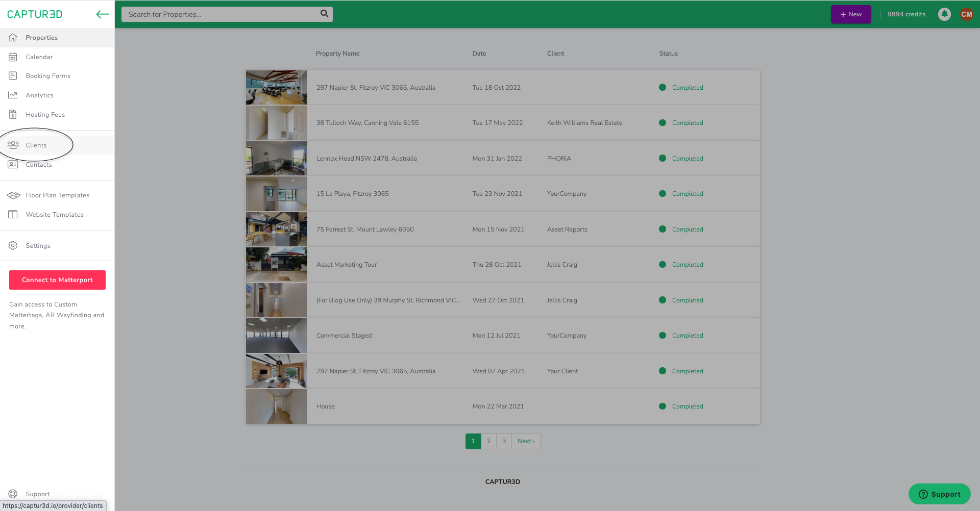Image resolution: width=980 pixels, height=511 pixels.
Task: Click the Booking Forms icon
Action: [x=13, y=75]
